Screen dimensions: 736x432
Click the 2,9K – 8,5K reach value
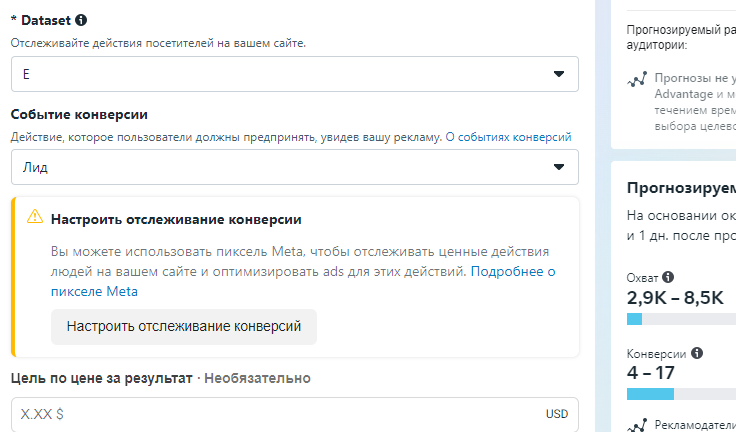(x=675, y=298)
